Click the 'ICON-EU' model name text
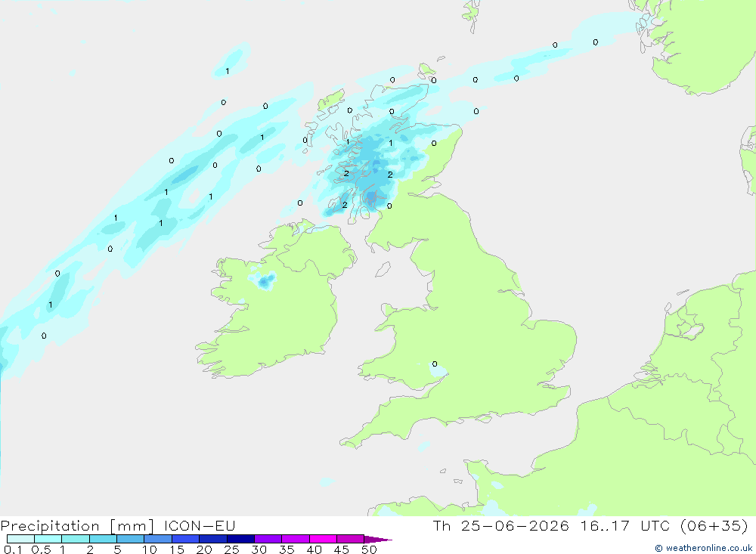 pyautogui.click(x=200, y=526)
